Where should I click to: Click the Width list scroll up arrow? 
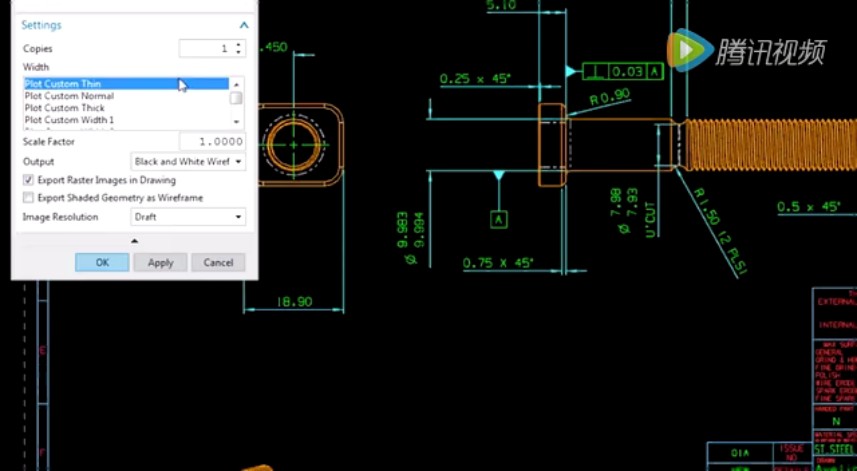coord(236,84)
